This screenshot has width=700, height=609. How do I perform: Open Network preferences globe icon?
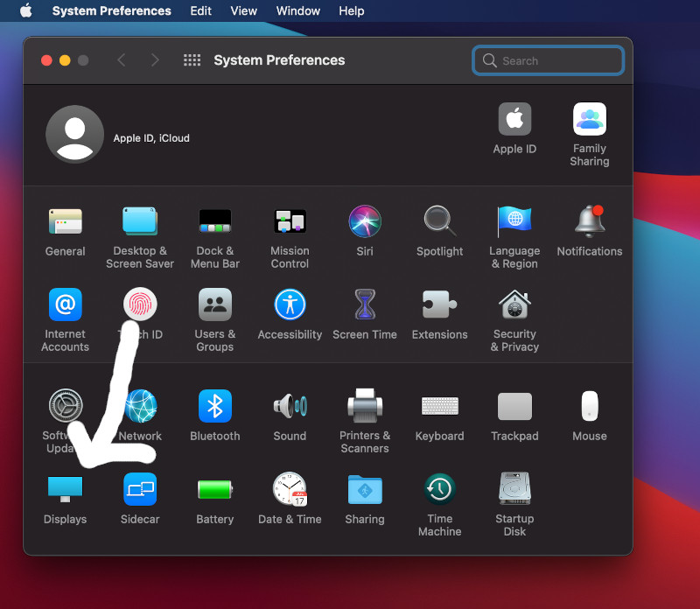point(141,406)
